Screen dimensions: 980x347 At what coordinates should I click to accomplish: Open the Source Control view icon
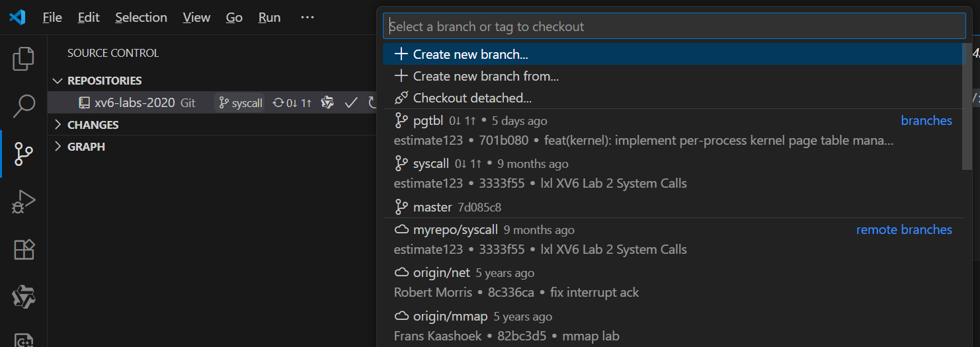coord(24,153)
